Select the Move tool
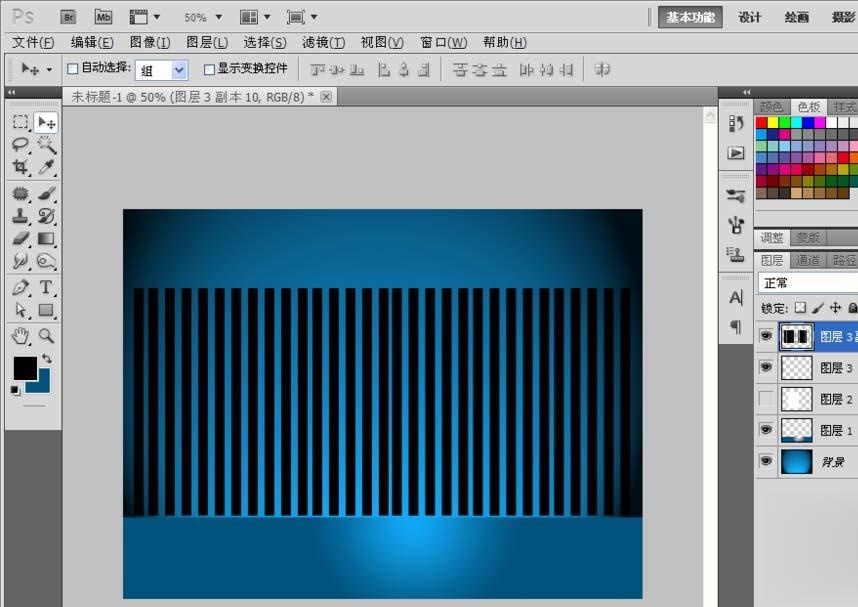Screen dimensions: 858x607 click(x=46, y=122)
